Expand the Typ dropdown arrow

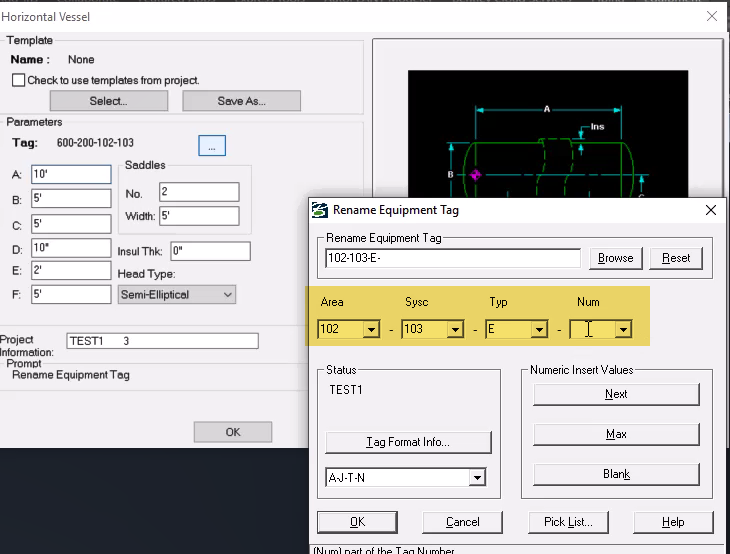coord(539,330)
